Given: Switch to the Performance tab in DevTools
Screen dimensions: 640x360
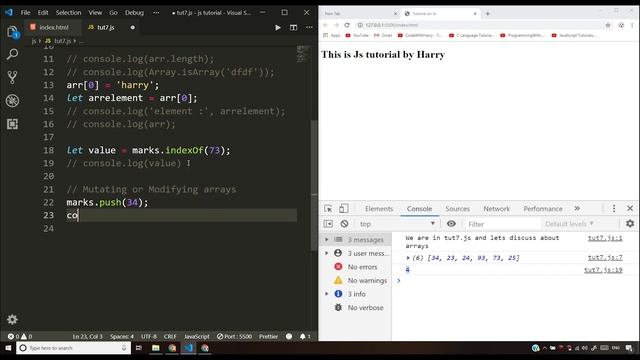Looking at the screenshot, I should (543, 209).
